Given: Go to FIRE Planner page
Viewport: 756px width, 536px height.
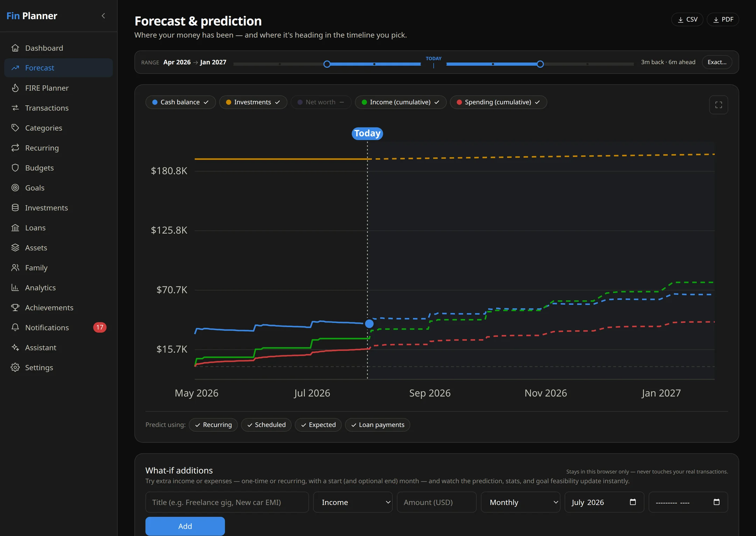Looking at the screenshot, I should point(58,88).
